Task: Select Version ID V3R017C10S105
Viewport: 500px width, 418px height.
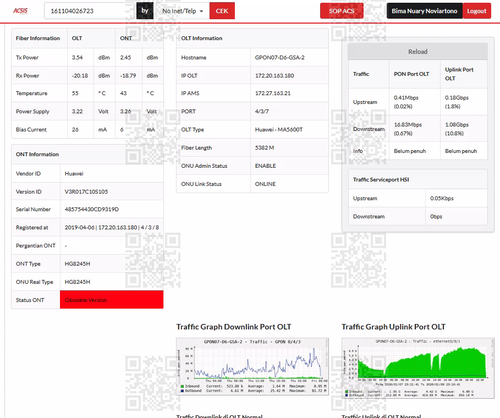Action: pos(86,192)
